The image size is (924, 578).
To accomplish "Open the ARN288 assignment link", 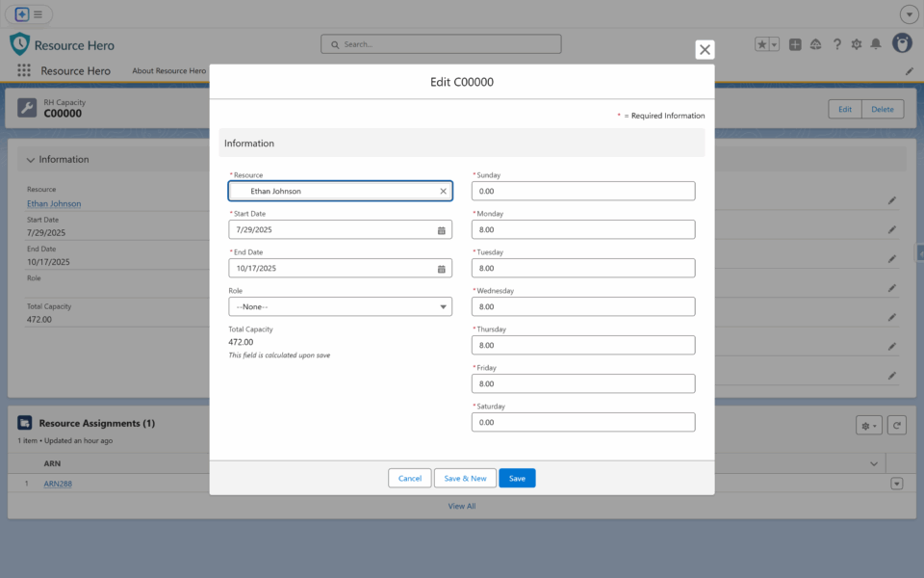I will pos(58,484).
